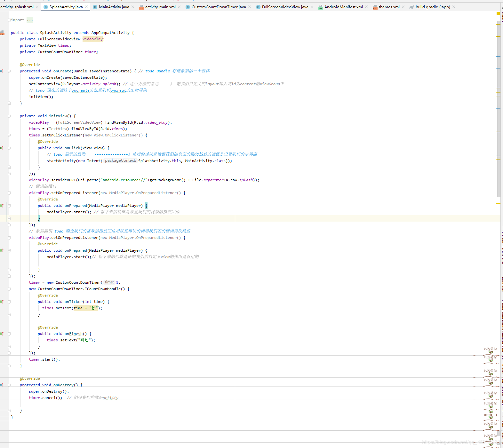
Task: Click the time parameter hint in CustomCountDownTimer
Action: [x=109, y=282]
